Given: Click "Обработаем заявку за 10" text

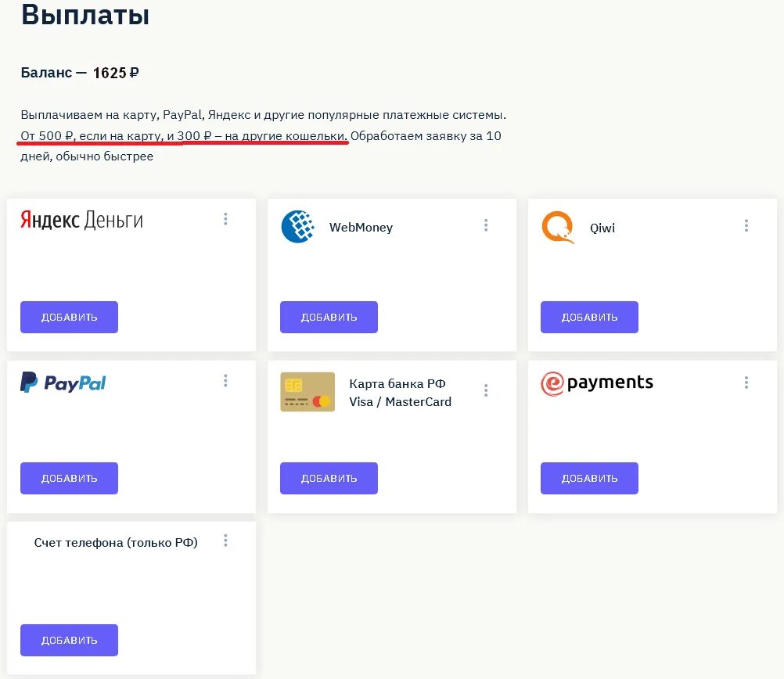Looking at the screenshot, I should [x=426, y=136].
